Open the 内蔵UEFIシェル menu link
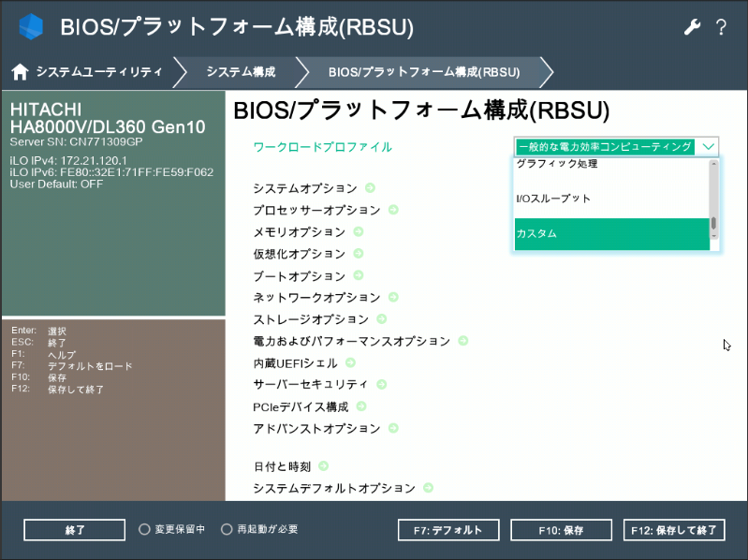Image resolution: width=748 pixels, height=560 pixels. pos(295,363)
